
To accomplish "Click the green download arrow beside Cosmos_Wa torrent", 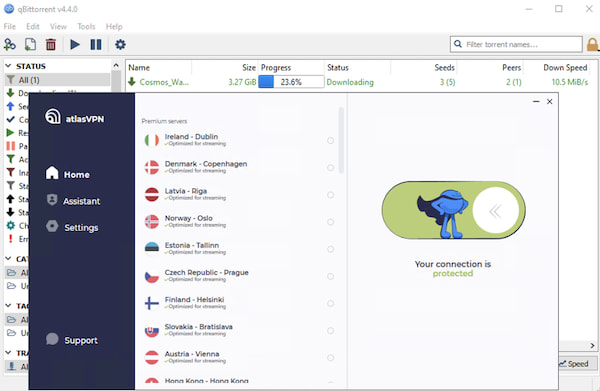I will point(132,81).
